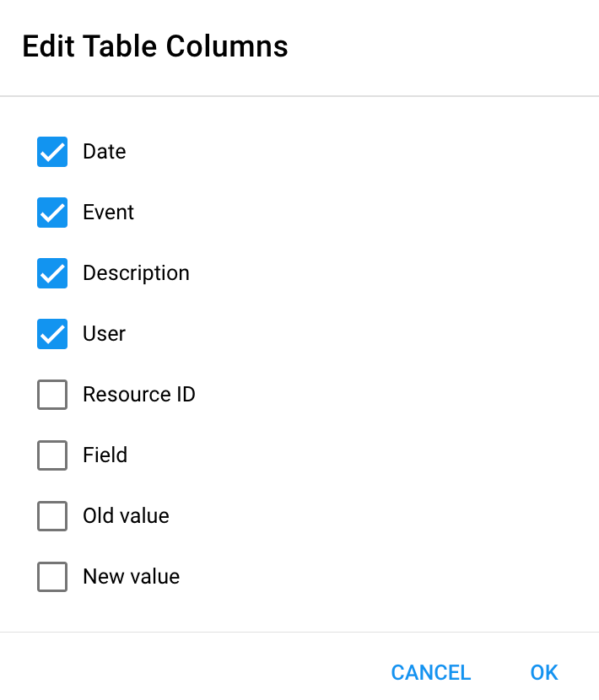The width and height of the screenshot is (599, 700).
Task: Click the "Event" label text
Action: pos(108,213)
